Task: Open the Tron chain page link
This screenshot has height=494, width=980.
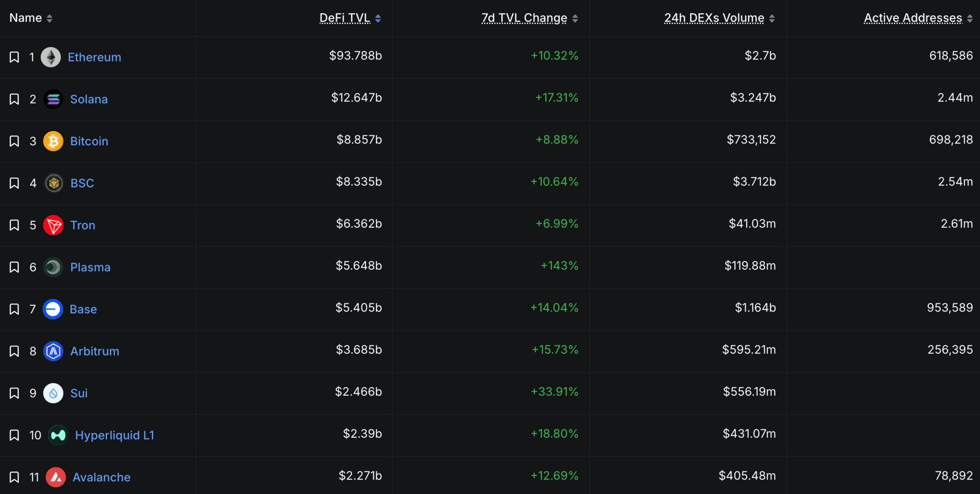Action: [x=83, y=225]
